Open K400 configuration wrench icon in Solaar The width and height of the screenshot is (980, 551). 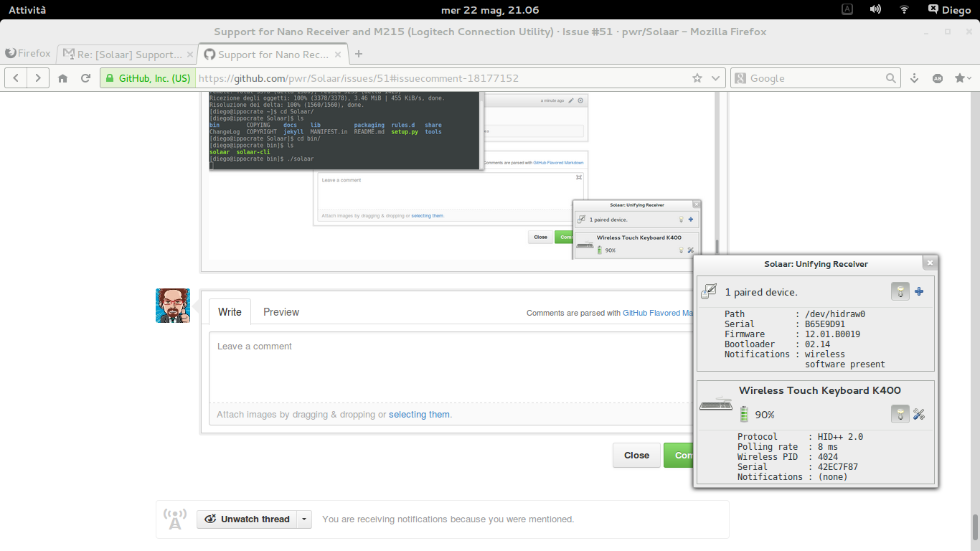[x=919, y=414]
